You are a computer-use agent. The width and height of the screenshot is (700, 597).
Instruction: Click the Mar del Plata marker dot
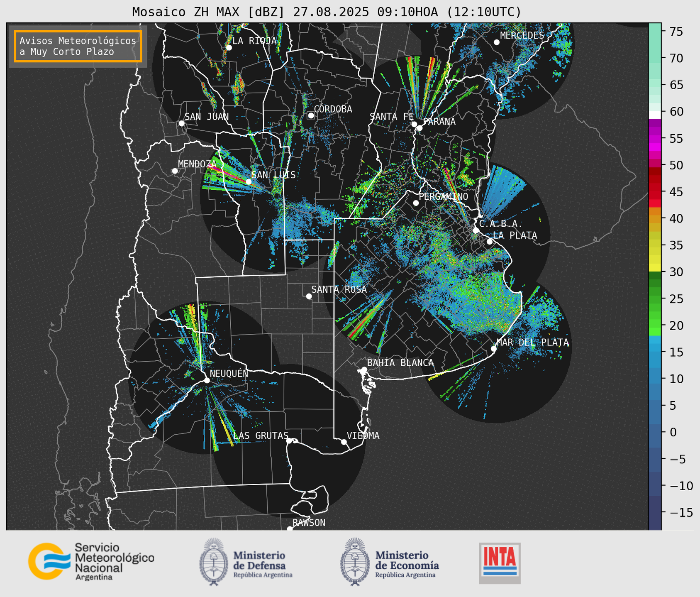point(493,349)
